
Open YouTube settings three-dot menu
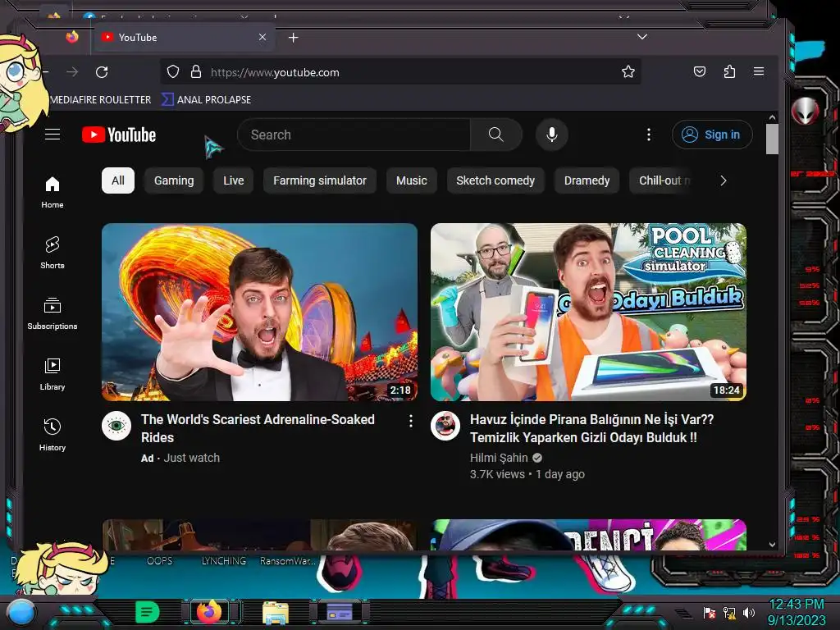click(x=649, y=135)
